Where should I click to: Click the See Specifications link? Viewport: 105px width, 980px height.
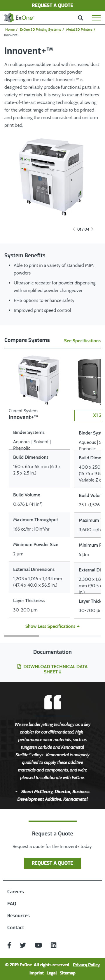point(82,340)
